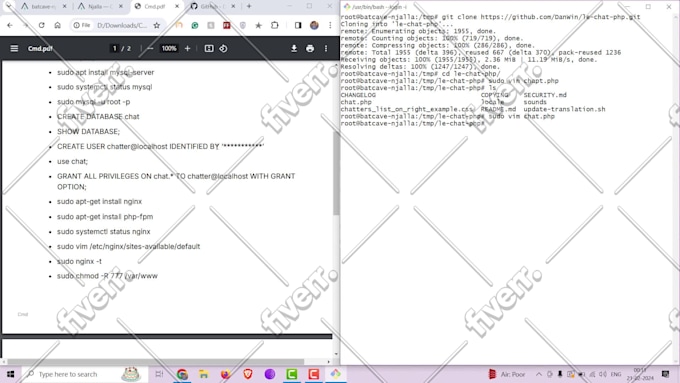The image size is (680, 383).
Task: Click 'sudo systemctl status nginx' line
Action: pyautogui.click(x=104, y=232)
